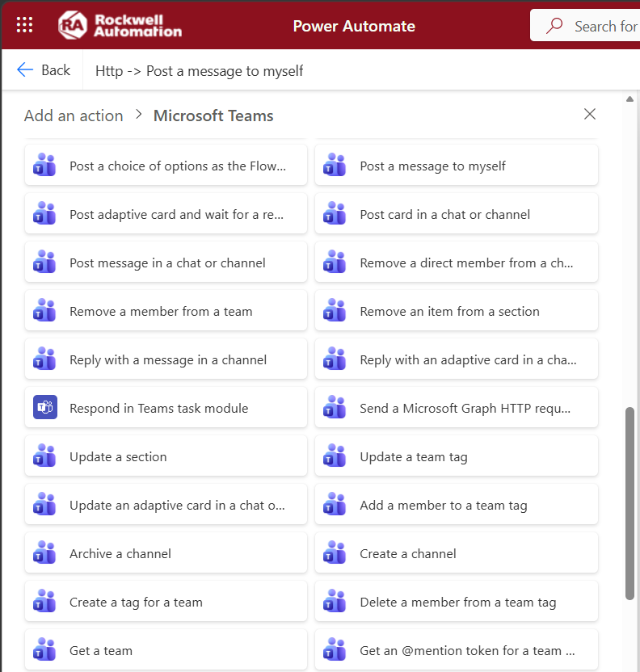
Task: Pick Create a tag for a team
Action: (166, 601)
